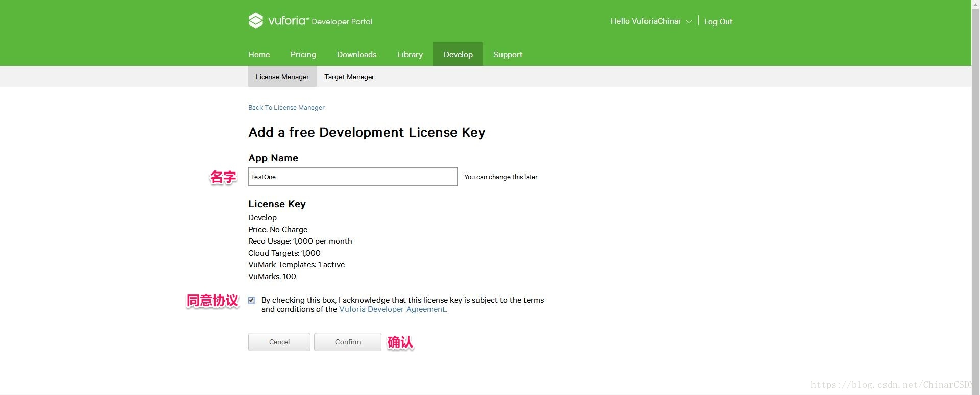Click the "Price: No Charge" line
This screenshot has width=980, height=395.
[278, 230]
